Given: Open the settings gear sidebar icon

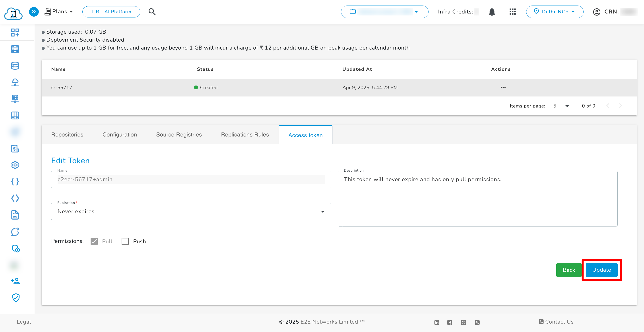Looking at the screenshot, I should [x=15, y=165].
